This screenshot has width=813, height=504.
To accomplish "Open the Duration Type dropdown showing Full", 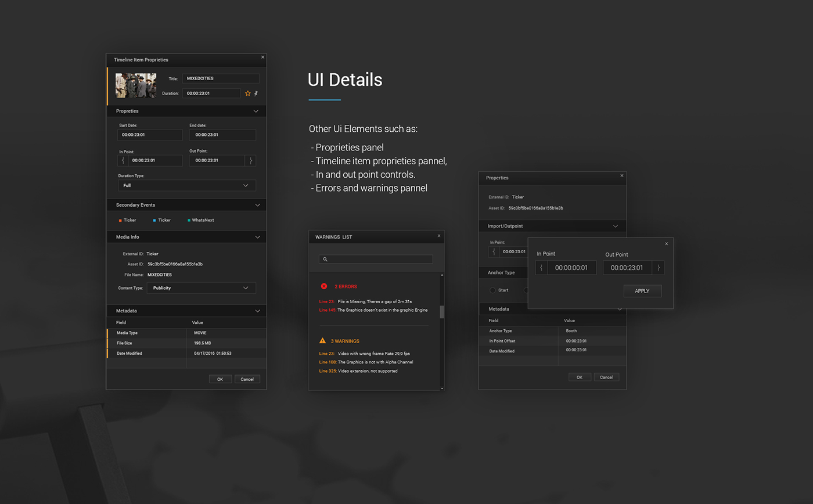I will (186, 185).
